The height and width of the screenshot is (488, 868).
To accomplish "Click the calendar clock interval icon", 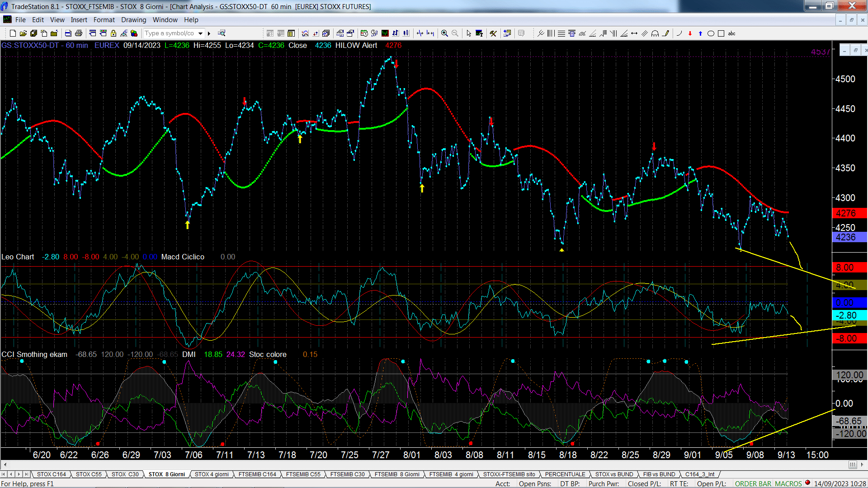I will click(x=364, y=33).
